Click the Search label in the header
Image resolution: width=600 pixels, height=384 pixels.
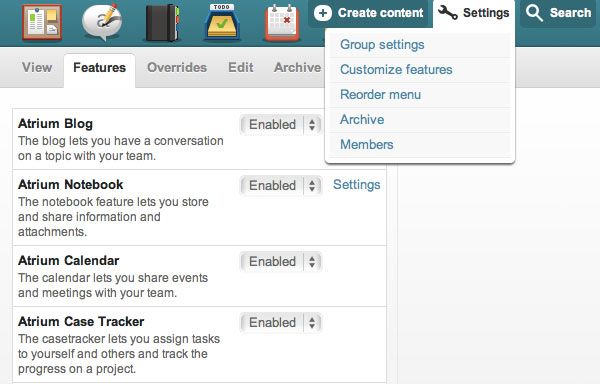[x=570, y=13]
